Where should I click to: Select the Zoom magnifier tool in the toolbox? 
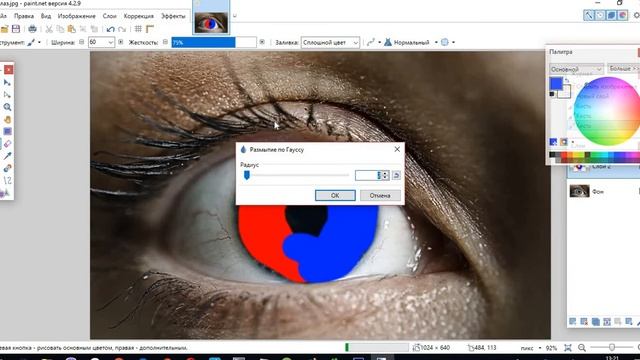[x=7, y=107]
